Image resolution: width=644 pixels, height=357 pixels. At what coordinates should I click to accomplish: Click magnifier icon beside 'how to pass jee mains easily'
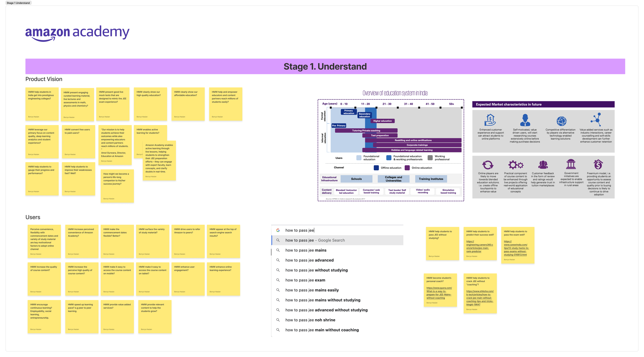coord(278,290)
